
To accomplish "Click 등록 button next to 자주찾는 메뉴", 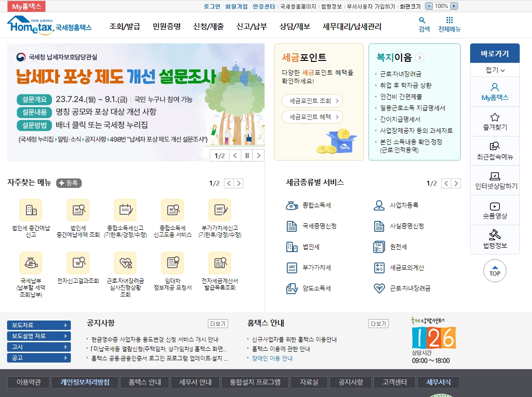I will 69,183.
